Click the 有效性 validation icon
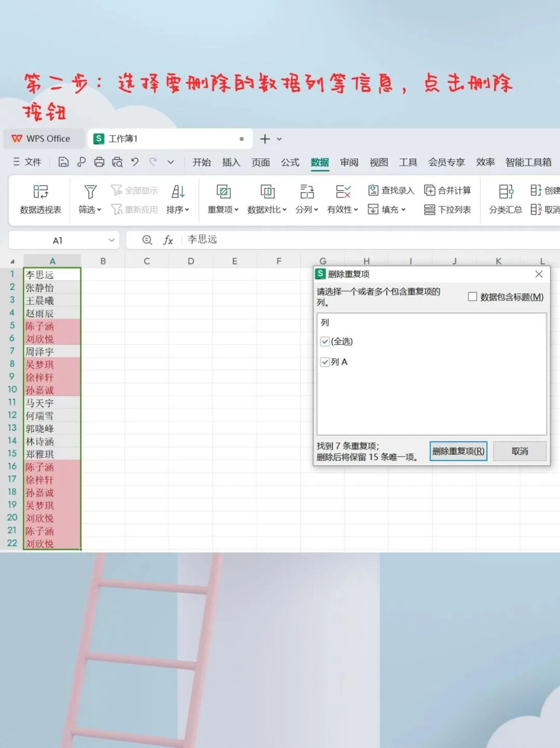Screen dimensions: 560x748 point(343,192)
